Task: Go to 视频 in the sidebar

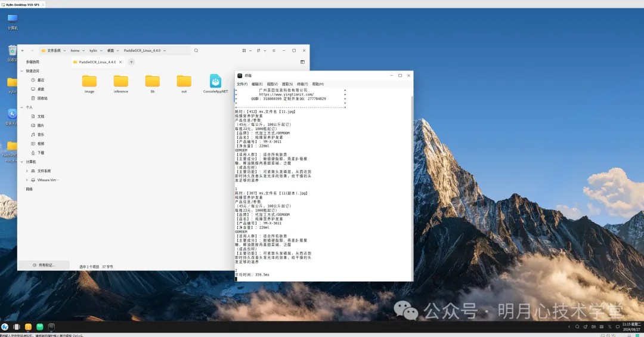Action: [x=38, y=143]
